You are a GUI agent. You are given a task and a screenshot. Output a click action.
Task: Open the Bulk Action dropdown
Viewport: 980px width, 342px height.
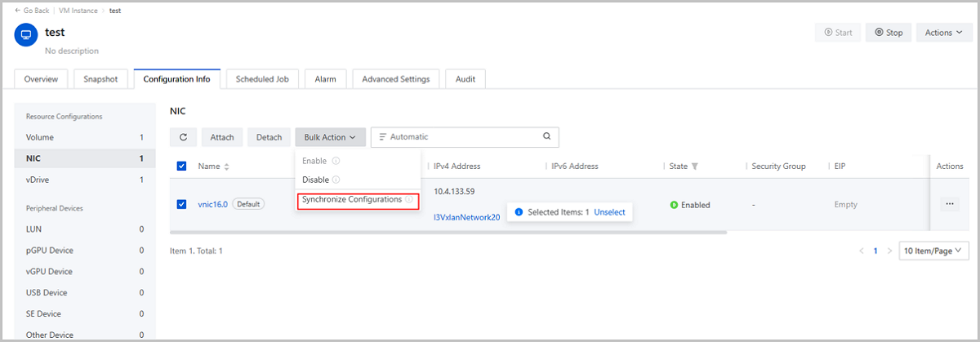coord(330,137)
